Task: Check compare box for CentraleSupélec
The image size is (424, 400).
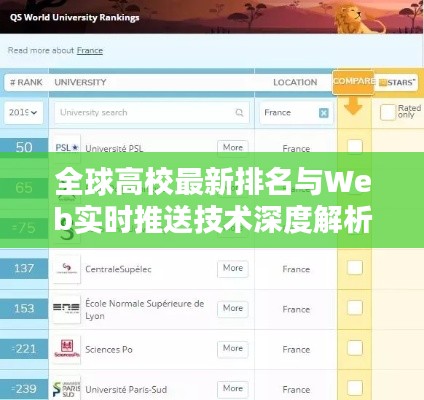Action: (355, 268)
